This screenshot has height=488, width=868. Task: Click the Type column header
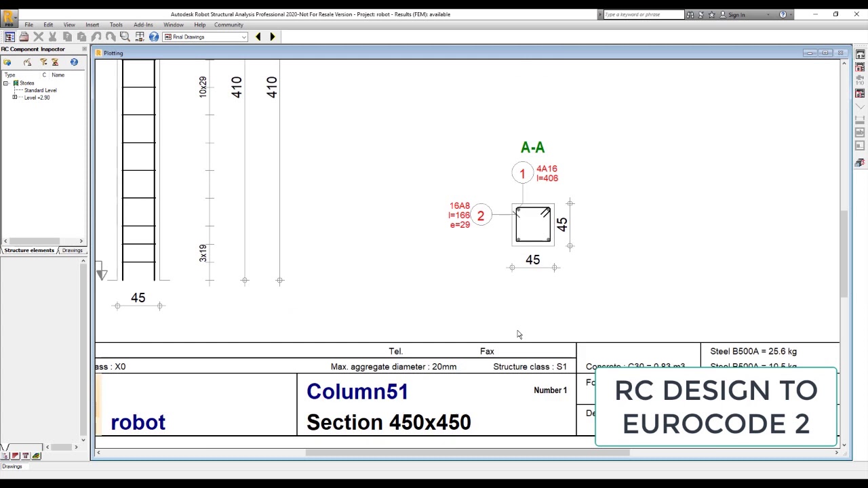pos(10,75)
